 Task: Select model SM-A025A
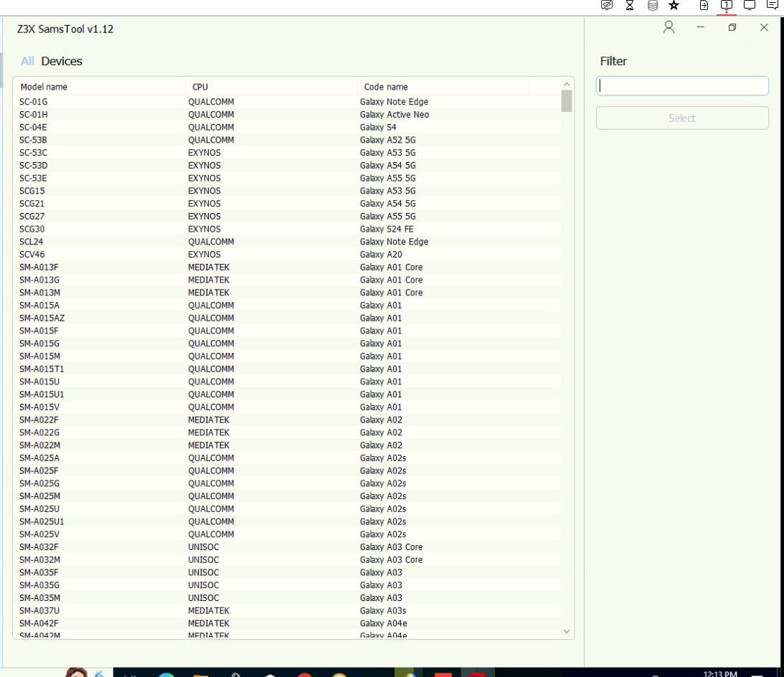point(288,458)
